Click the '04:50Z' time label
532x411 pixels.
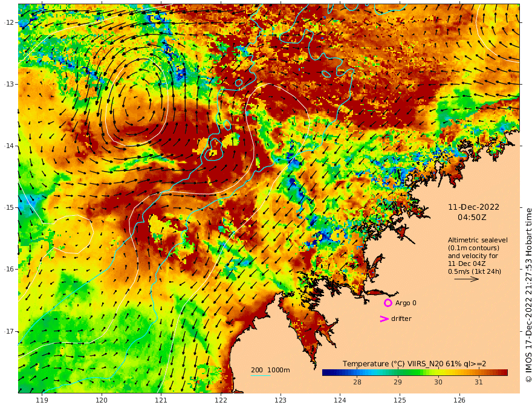472,218
